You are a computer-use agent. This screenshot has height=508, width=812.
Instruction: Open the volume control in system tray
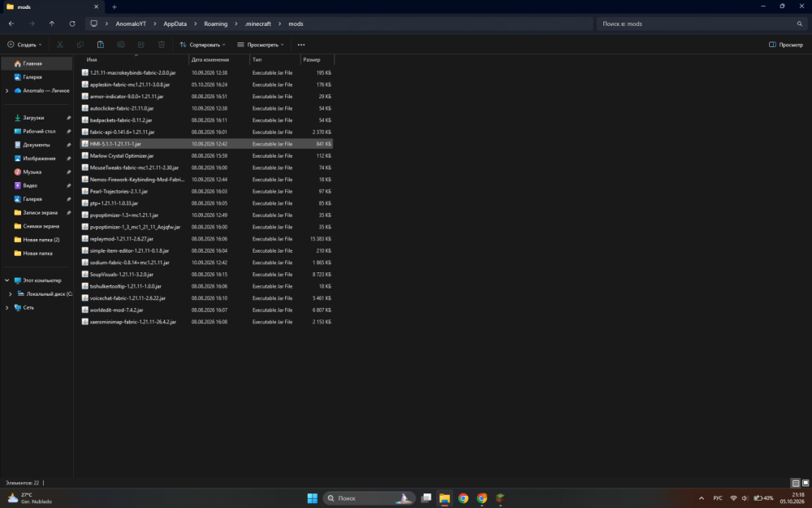745,498
